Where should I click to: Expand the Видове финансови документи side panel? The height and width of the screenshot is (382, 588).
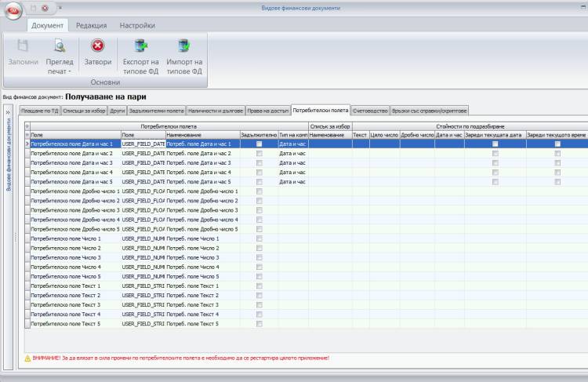click(x=8, y=113)
